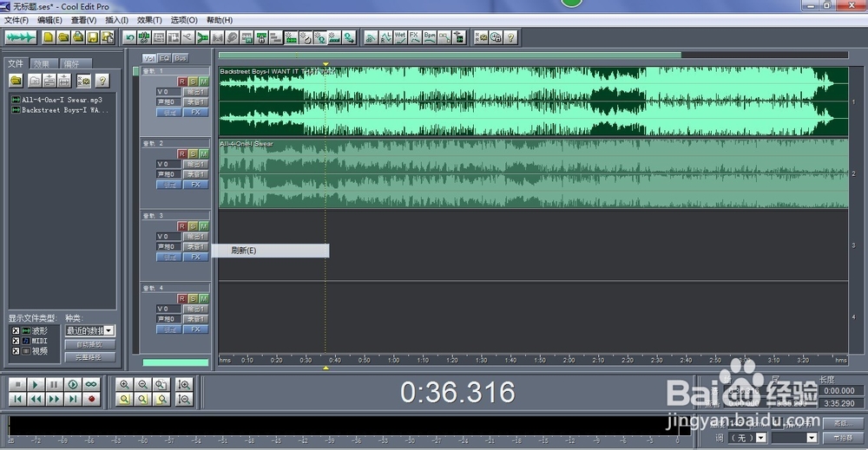The width and height of the screenshot is (868, 450).
Task: Toggle the S solo button on track 1
Action: [193, 82]
